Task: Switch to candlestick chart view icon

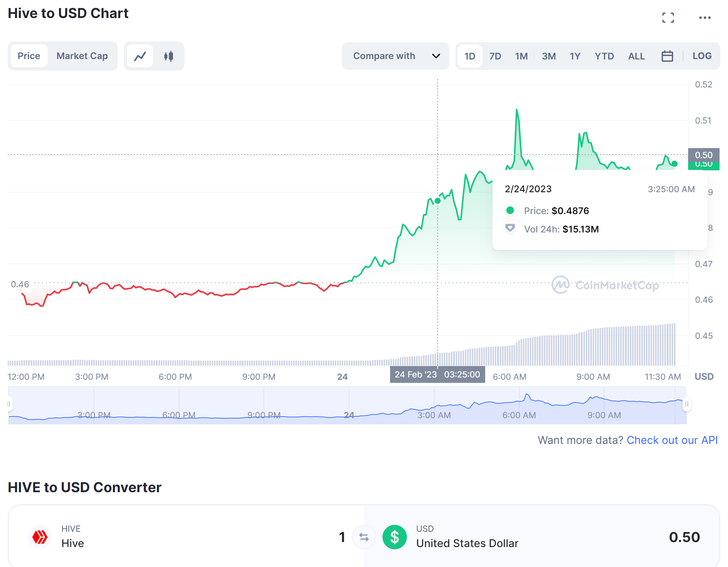Action: (x=168, y=56)
